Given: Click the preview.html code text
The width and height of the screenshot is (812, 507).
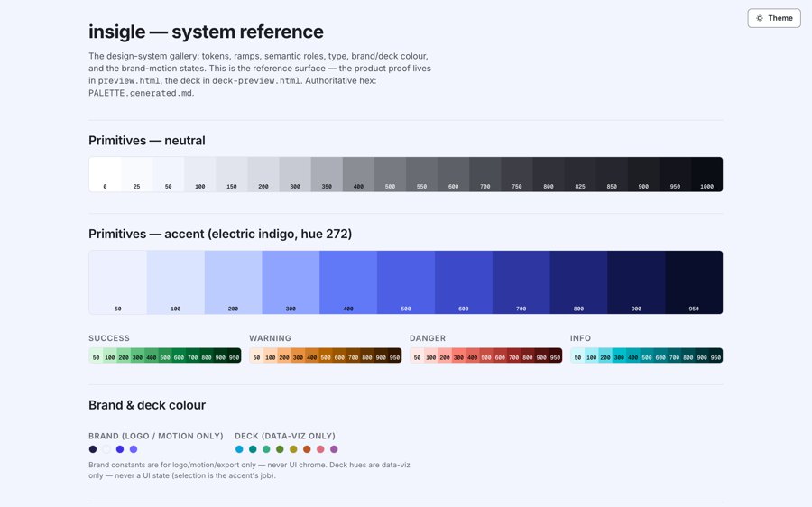Looking at the screenshot, I should (x=129, y=81).
